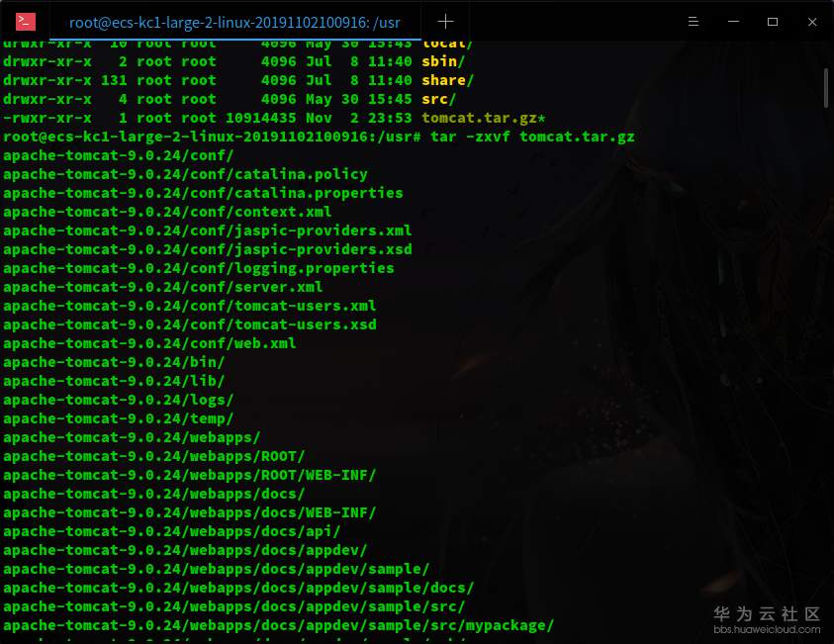Click the 'share/' directory entry
The image size is (834, 644).
click(x=447, y=80)
